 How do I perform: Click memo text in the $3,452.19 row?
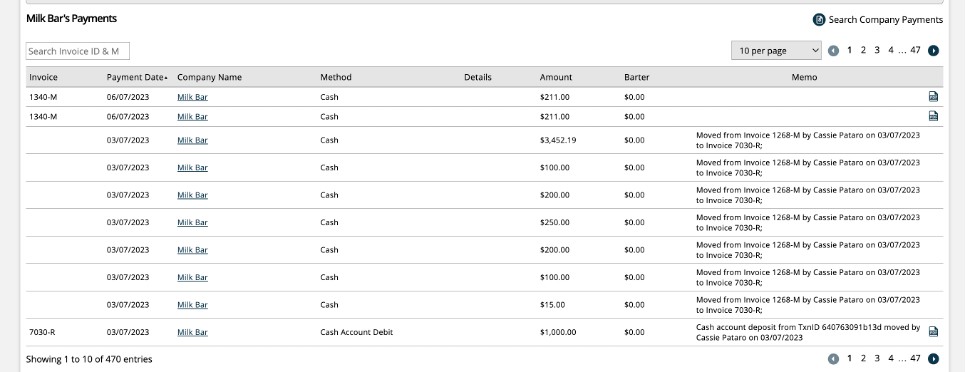pos(808,140)
